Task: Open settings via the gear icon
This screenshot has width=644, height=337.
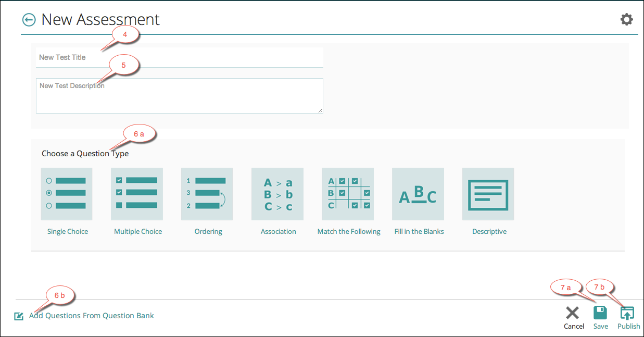Action: pos(627,20)
